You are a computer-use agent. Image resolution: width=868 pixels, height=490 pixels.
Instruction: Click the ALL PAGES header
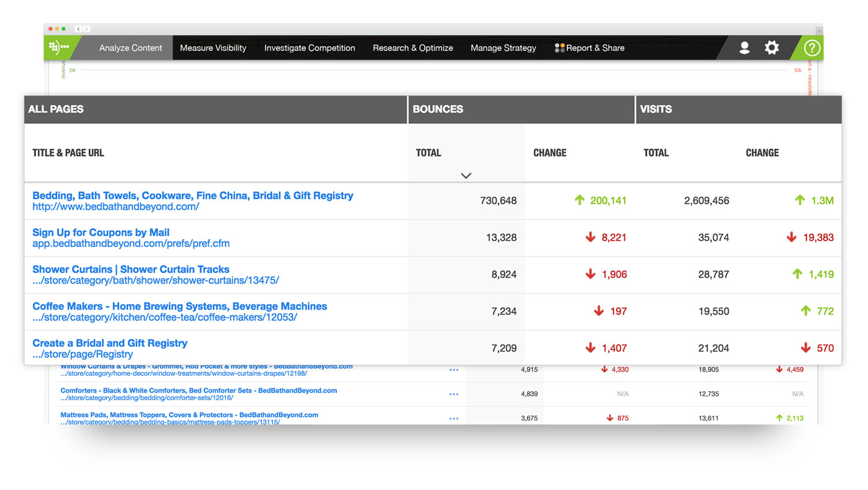point(56,109)
